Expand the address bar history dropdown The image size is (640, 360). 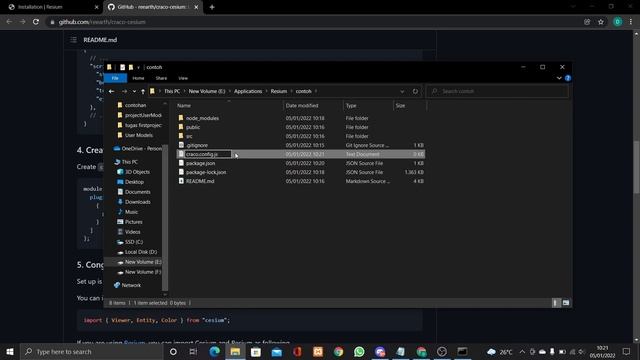pos(402,91)
